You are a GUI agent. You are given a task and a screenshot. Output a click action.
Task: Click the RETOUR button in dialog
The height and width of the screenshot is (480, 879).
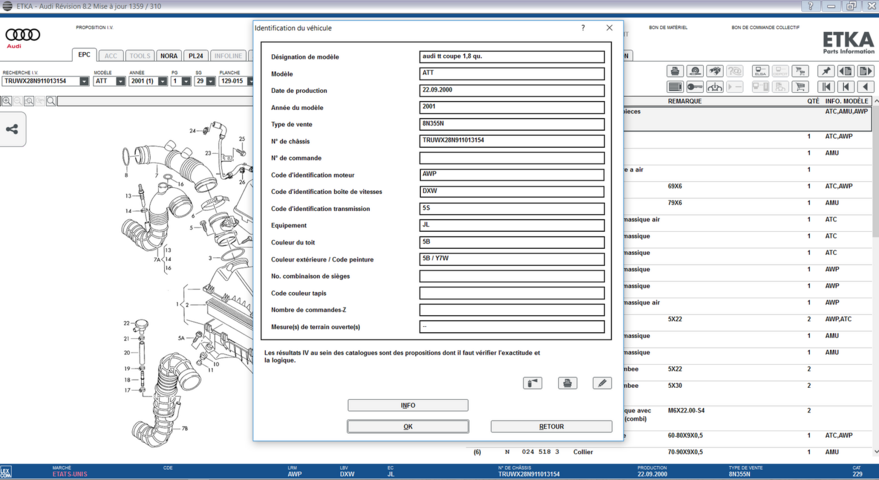tap(551, 427)
